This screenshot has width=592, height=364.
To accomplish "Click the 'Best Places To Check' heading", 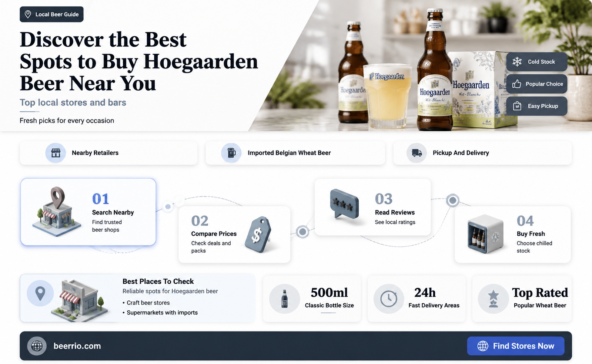I will (158, 282).
